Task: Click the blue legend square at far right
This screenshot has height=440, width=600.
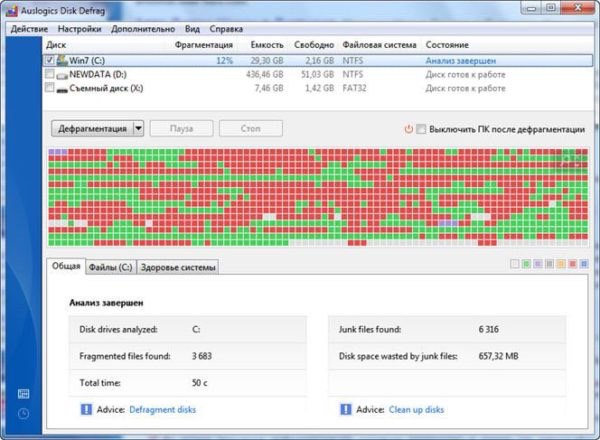Action: click(x=584, y=264)
